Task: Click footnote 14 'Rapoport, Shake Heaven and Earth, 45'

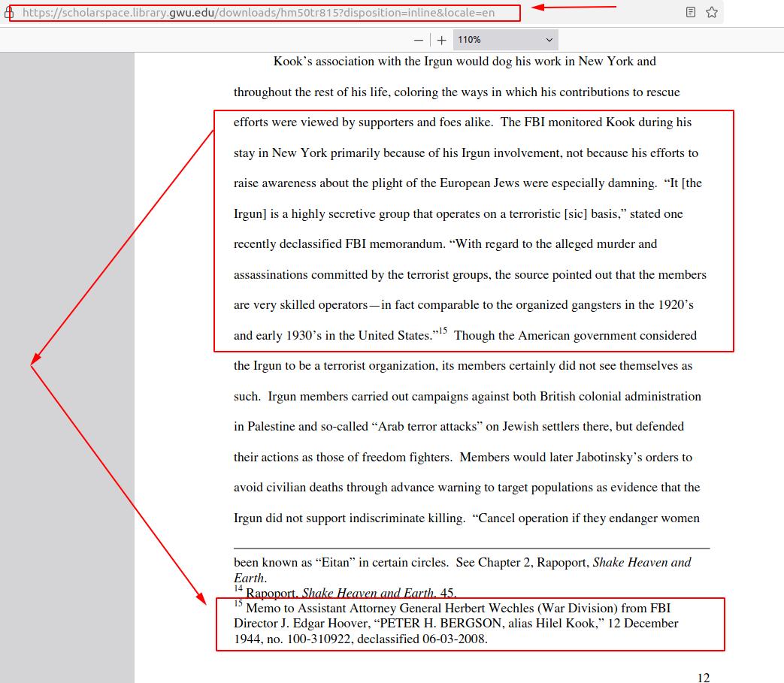Action: [x=350, y=593]
